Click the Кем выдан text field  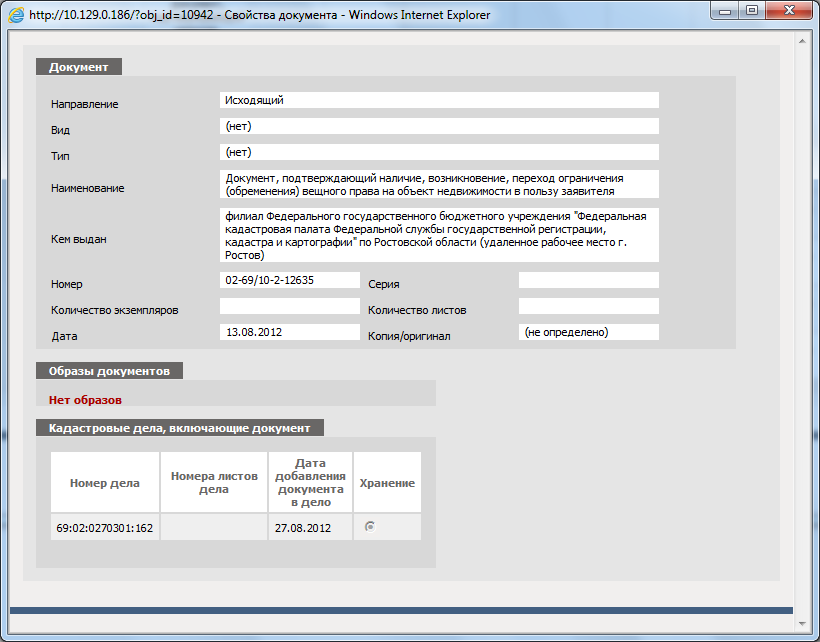click(x=439, y=235)
